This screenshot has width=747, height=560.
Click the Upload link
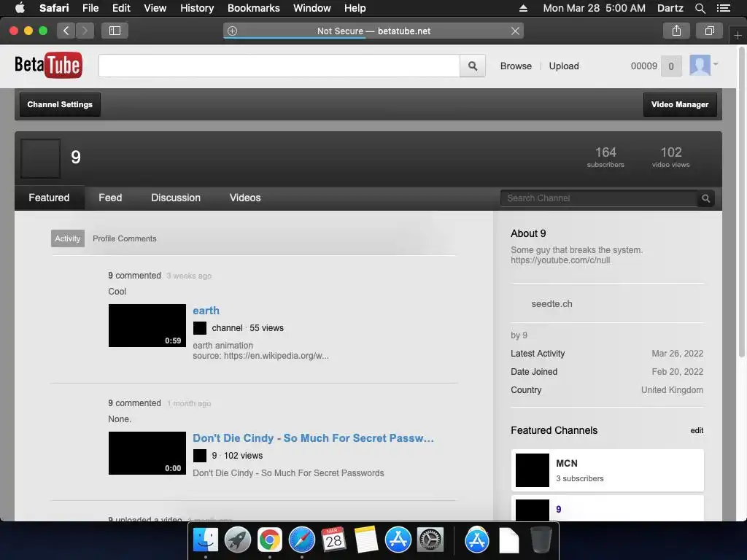(564, 66)
